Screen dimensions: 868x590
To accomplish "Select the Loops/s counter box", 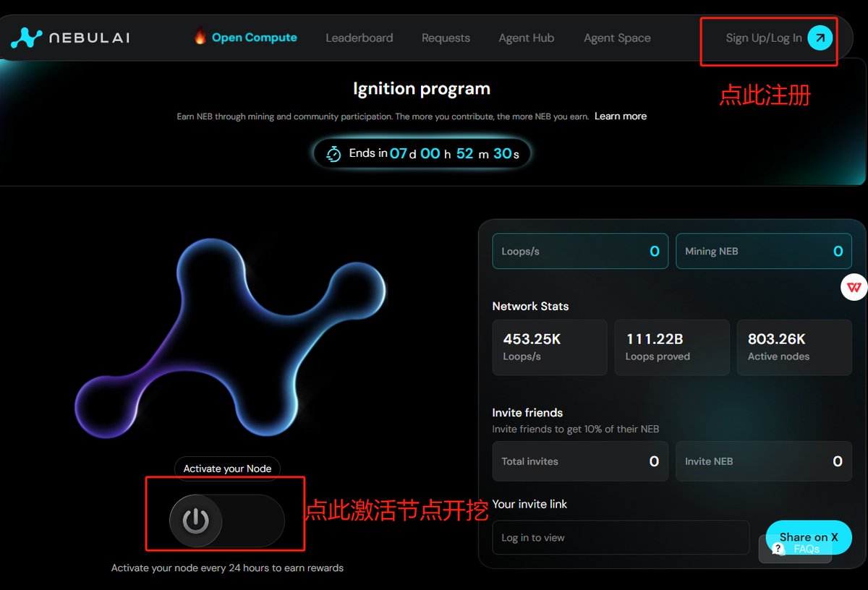I will pos(581,251).
